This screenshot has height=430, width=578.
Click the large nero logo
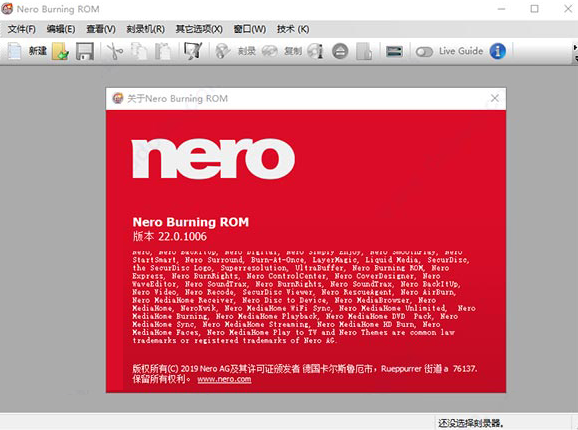pyautogui.click(x=213, y=158)
